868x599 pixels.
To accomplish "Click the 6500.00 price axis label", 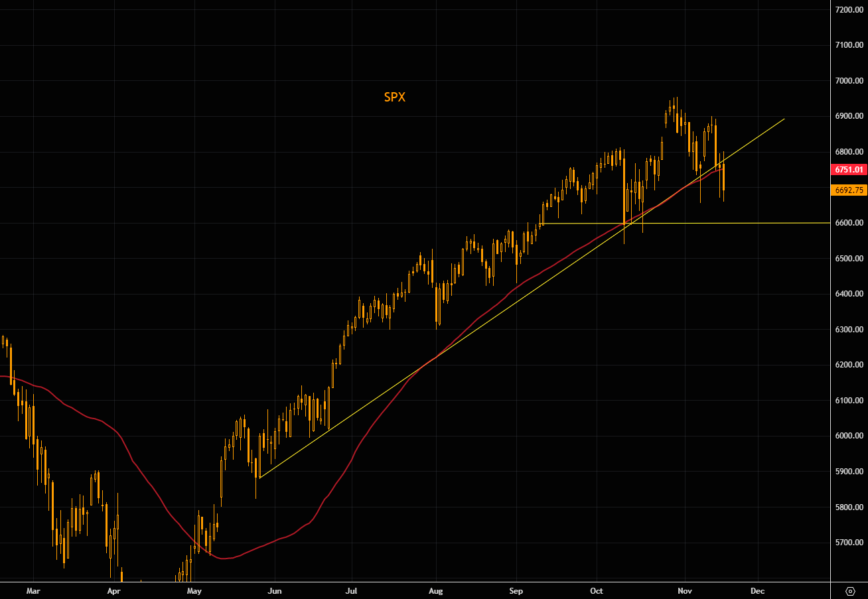I will click(849, 258).
